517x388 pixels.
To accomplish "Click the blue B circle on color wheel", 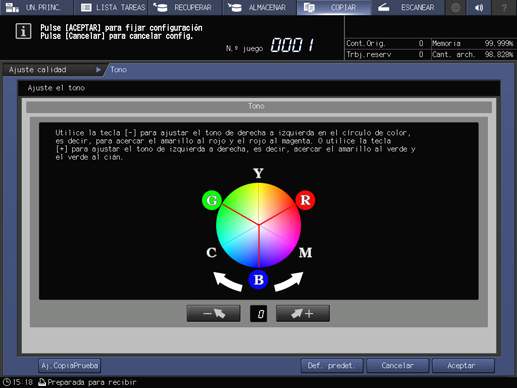I will (x=258, y=280).
